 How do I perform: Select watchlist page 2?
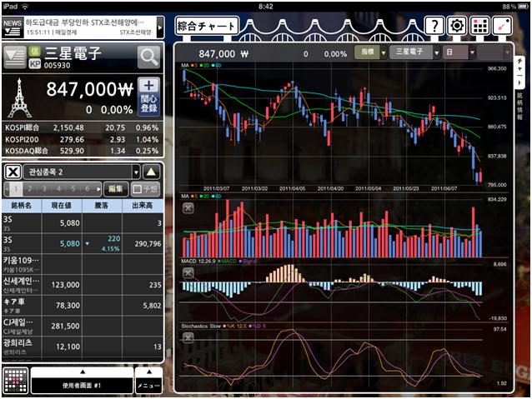[30, 189]
